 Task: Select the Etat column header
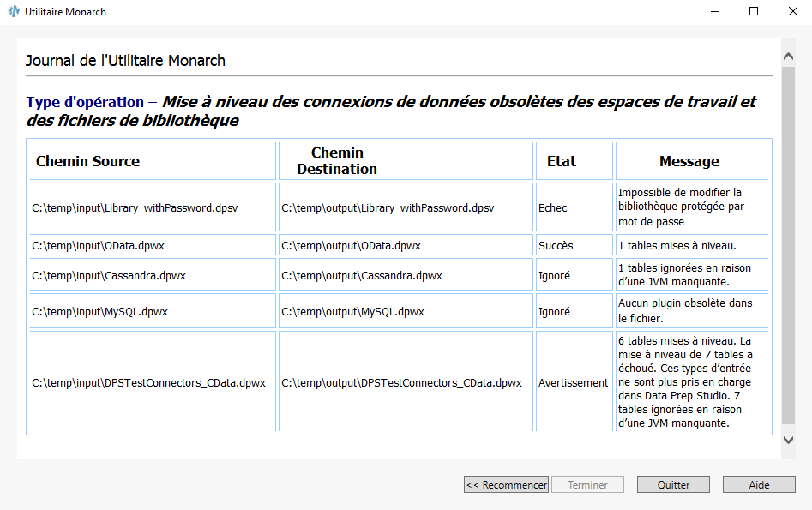pyautogui.click(x=562, y=161)
